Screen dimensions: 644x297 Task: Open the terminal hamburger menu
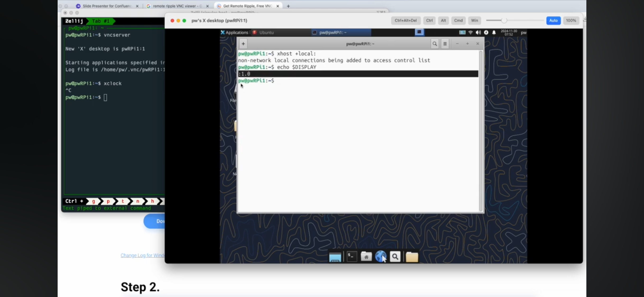pos(445,44)
